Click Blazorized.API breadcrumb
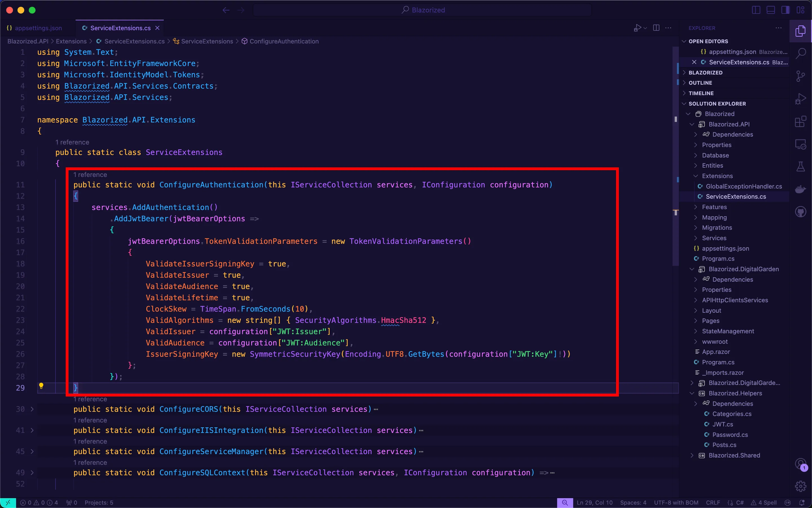The width and height of the screenshot is (812, 508). pyautogui.click(x=28, y=41)
